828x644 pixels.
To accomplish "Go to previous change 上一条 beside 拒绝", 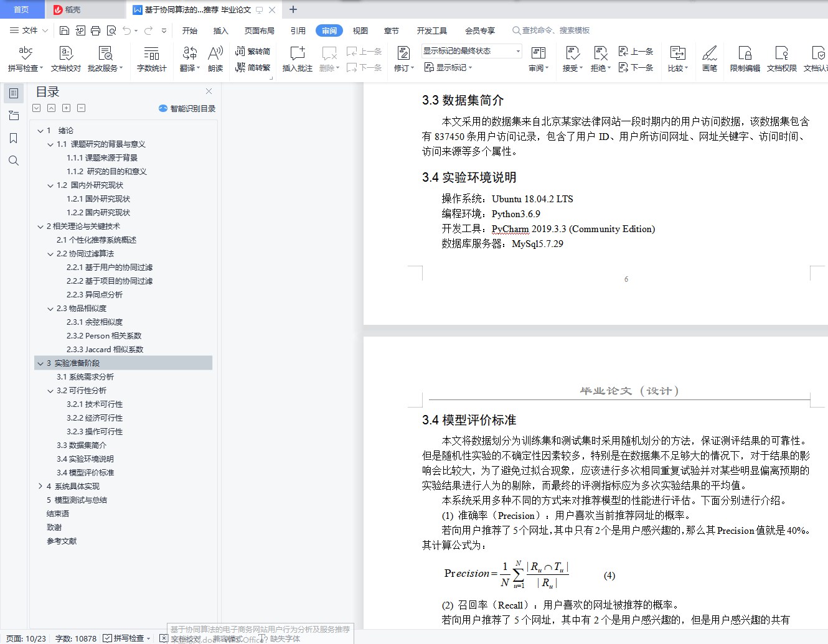I will (x=636, y=51).
